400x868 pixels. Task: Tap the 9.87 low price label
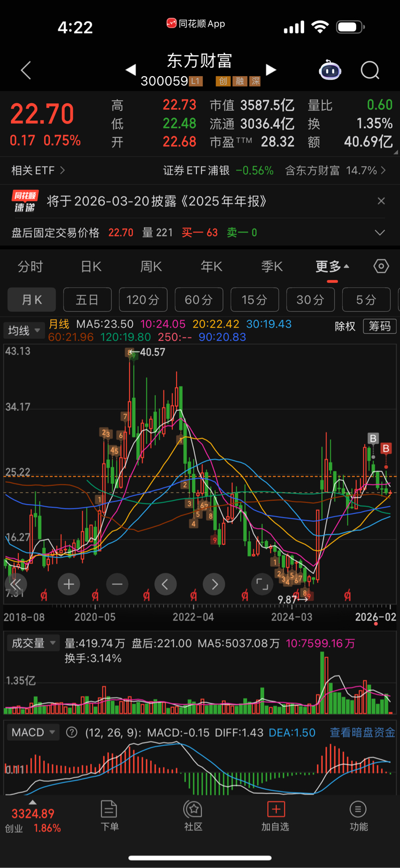point(287,600)
